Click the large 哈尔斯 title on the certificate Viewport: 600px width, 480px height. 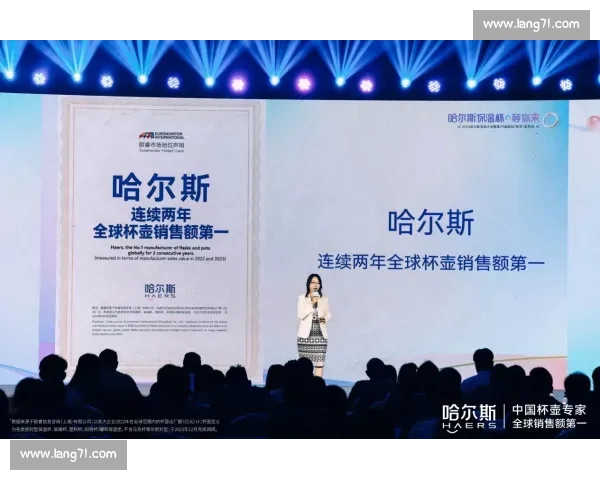[161, 188]
